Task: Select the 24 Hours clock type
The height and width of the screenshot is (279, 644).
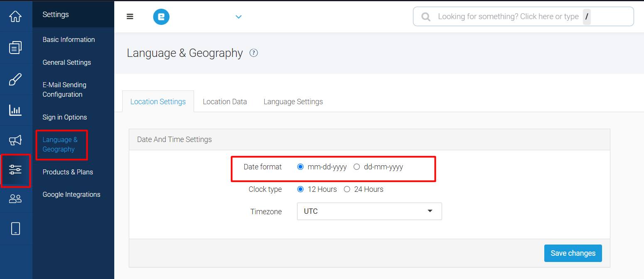Action: [347, 189]
